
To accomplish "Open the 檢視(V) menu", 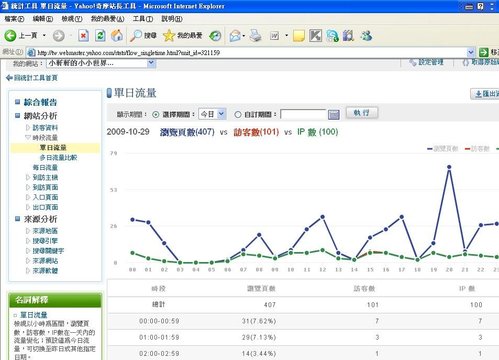I will [72, 19].
